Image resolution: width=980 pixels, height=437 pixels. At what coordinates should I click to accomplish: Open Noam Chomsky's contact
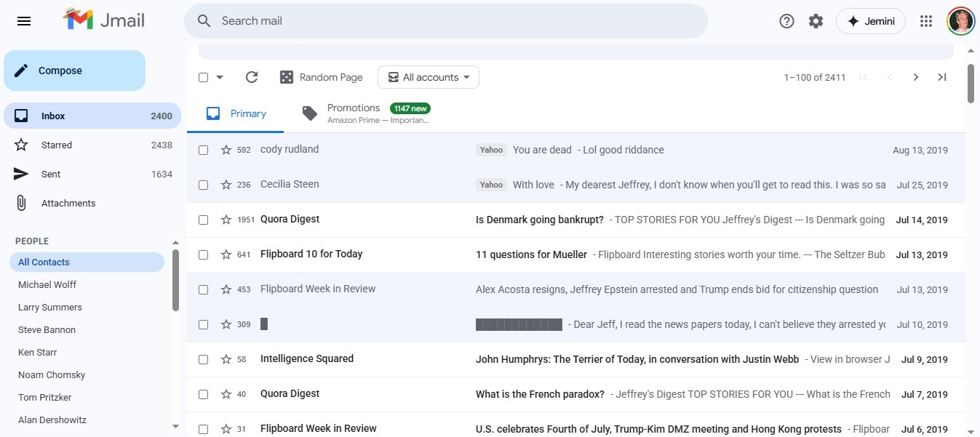[51, 374]
